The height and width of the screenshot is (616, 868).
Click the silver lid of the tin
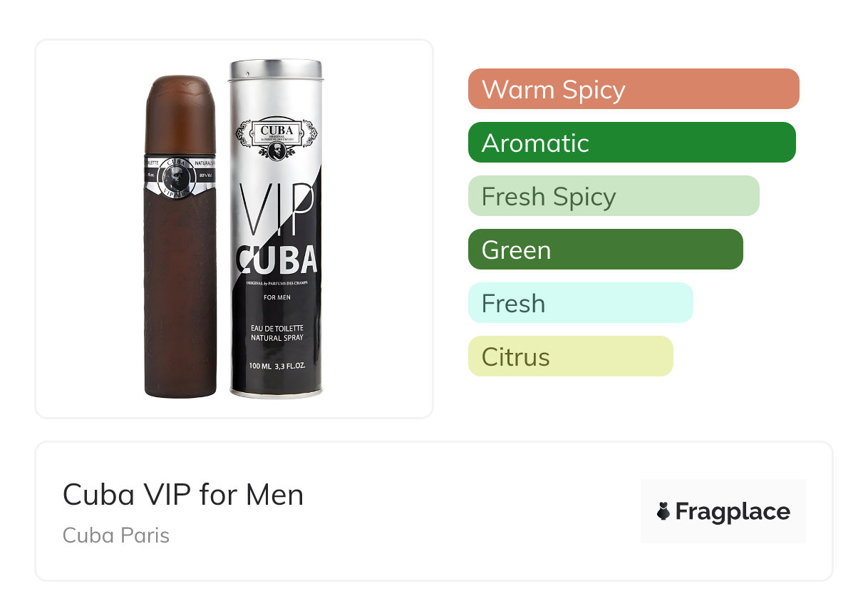pos(275,70)
